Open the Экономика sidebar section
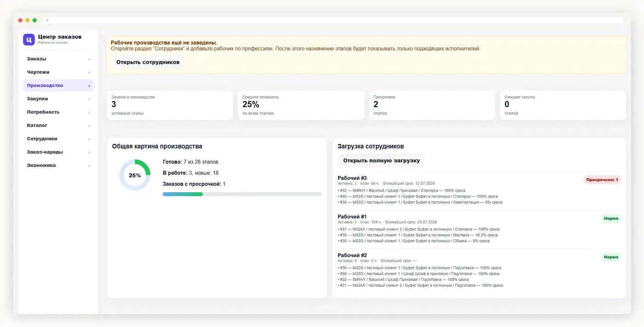The width and height of the screenshot is (644, 327). pyautogui.click(x=58, y=166)
